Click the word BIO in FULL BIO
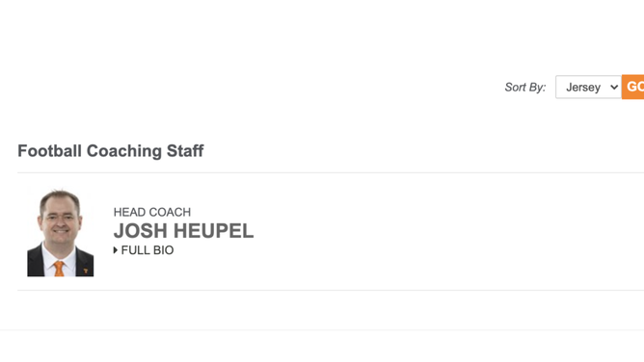644x362 pixels. pyautogui.click(x=163, y=250)
